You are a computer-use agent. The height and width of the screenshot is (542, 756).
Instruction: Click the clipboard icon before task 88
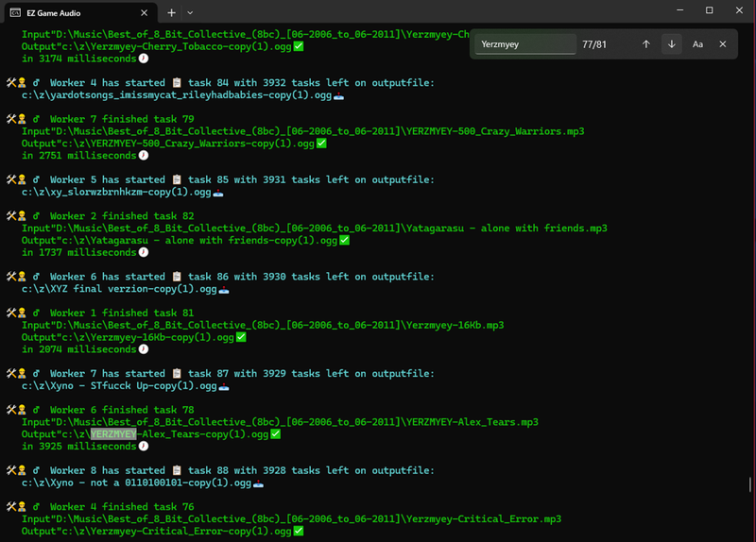[x=177, y=469]
